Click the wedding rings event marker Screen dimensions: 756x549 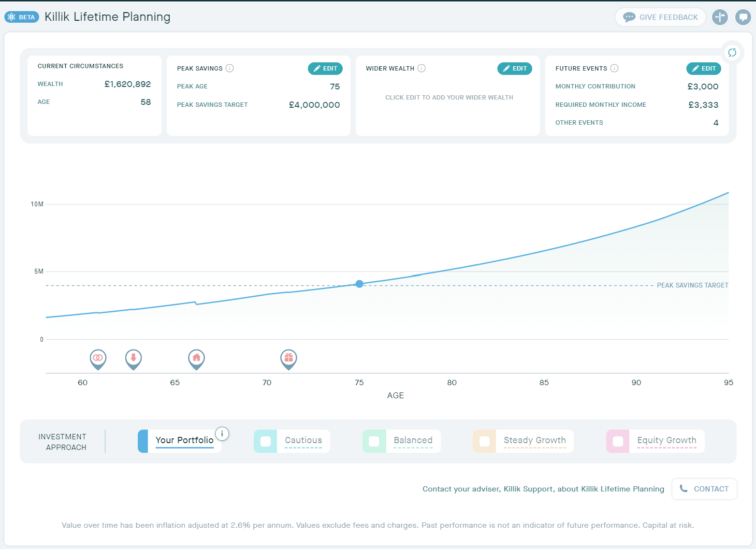pos(98,359)
